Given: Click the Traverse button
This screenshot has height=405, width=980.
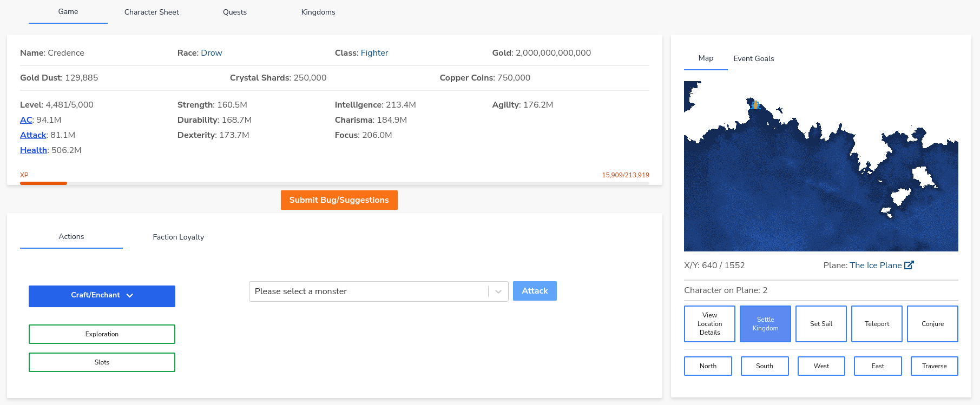Looking at the screenshot, I should coord(934,366).
